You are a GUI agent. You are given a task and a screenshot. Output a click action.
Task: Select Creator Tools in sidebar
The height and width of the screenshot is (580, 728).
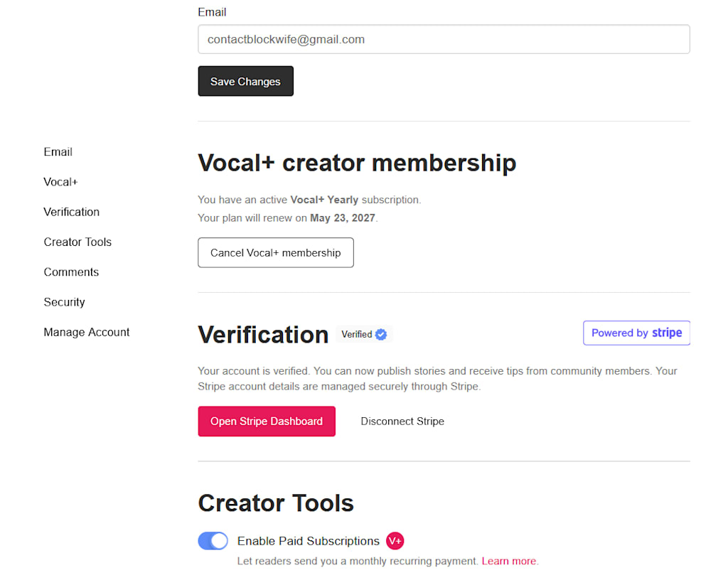pyautogui.click(x=77, y=242)
